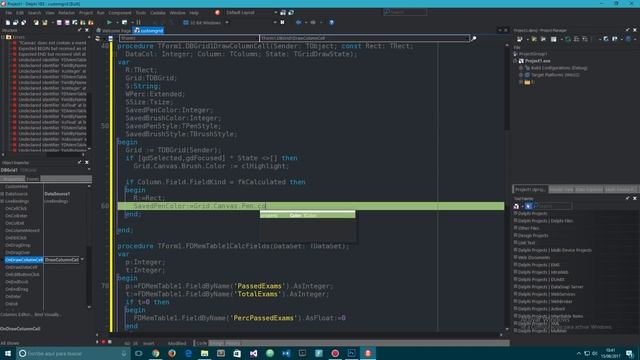Select the OnDragOver event row
640x360 pixels.
click(18, 252)
